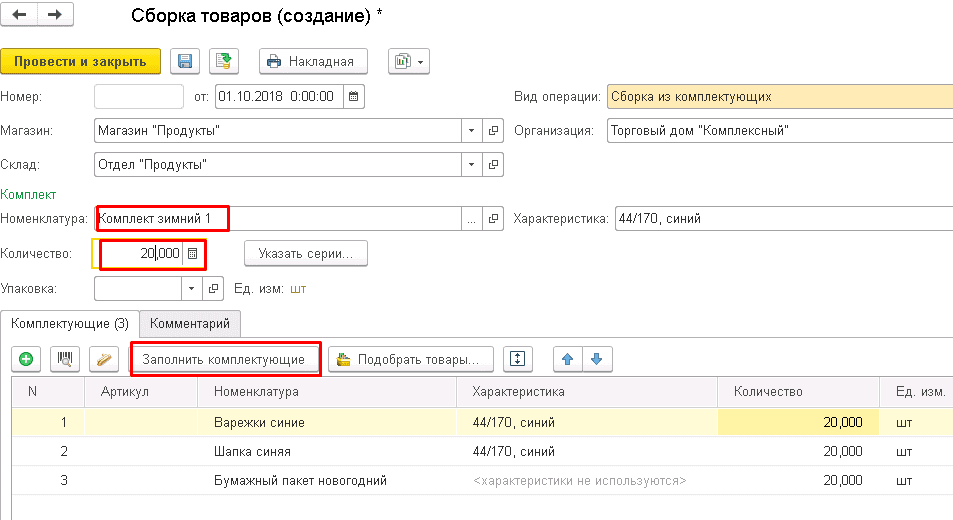Image resolution: width=953 pixels, height=520 pixels.
Task: Click the back navigation arrow
Action: (x=20, y=15)
